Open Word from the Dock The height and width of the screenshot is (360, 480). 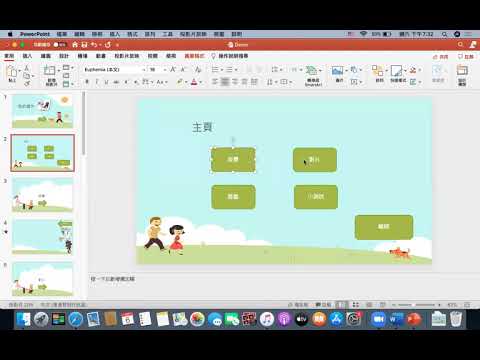396,319
